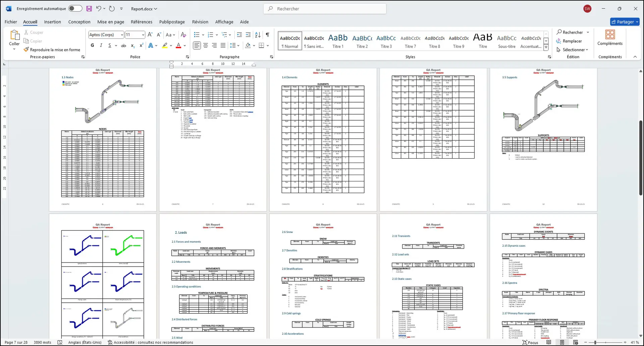Expand the Sélectionner dropdown
This screenshot has height=346, width=644.
[572, 50]
